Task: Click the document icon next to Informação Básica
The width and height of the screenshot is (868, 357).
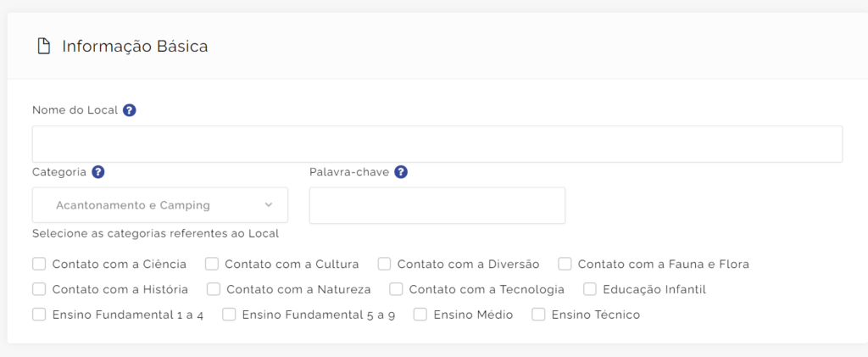Action: tap(44, 46)
